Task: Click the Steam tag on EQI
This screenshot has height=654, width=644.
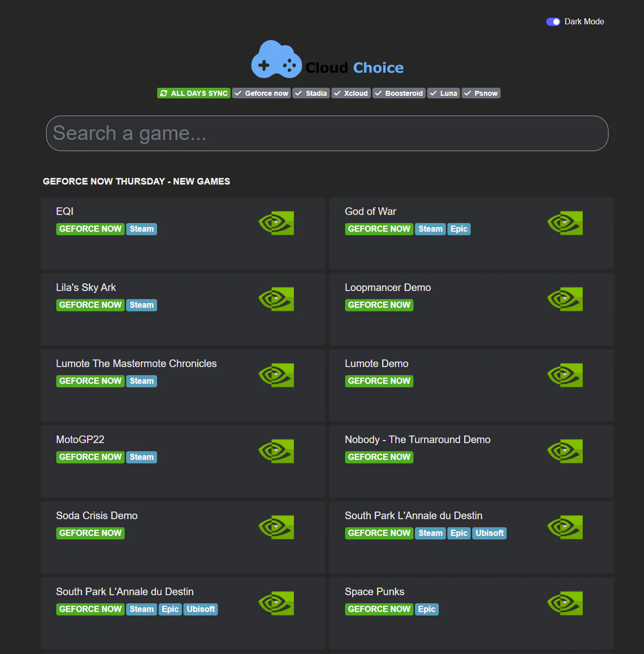Action: [141, 229]
